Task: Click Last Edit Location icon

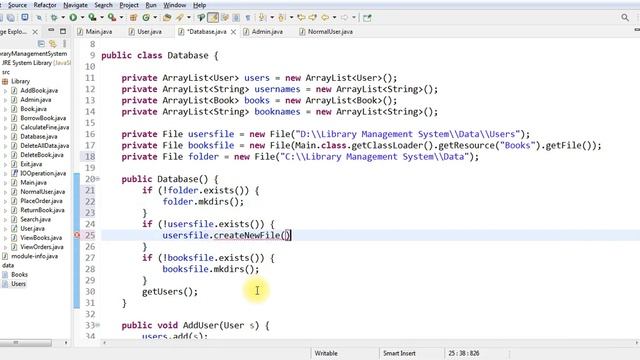Action: 301,18
